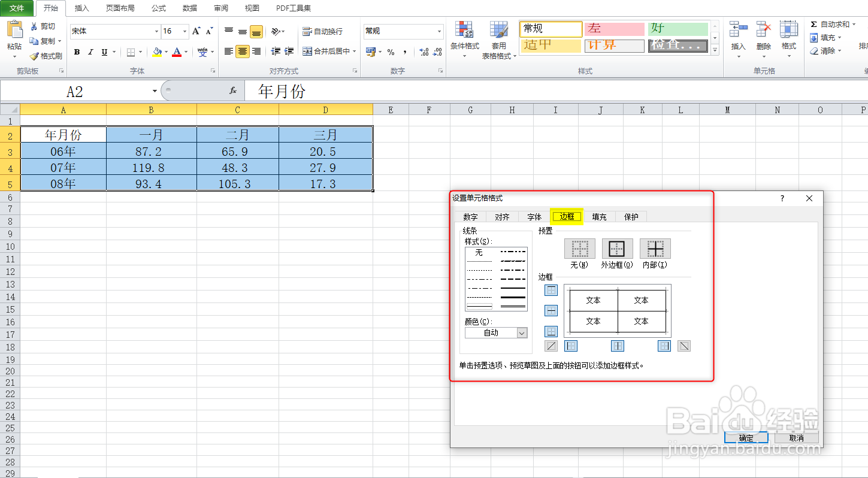Open the Protection (保护) tab in dialog
868x478 pixels.
click(x=631, y=217)
